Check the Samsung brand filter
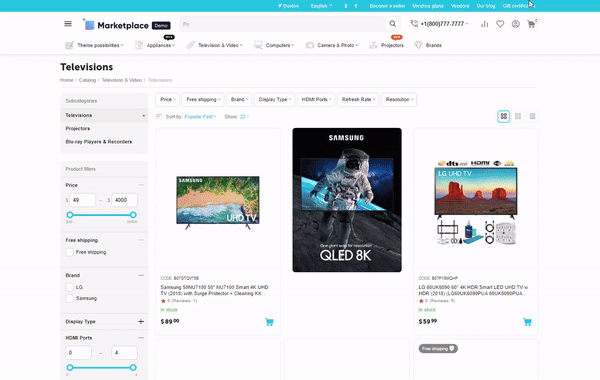This screenshot has width=600, height=380. pyautogui.click(x=70, y=298)
